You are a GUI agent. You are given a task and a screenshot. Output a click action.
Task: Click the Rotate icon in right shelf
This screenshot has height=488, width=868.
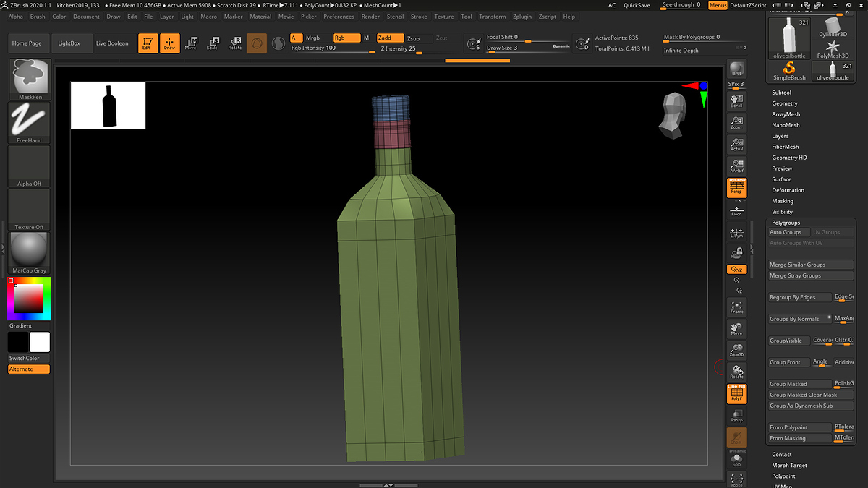click(736, 372)
